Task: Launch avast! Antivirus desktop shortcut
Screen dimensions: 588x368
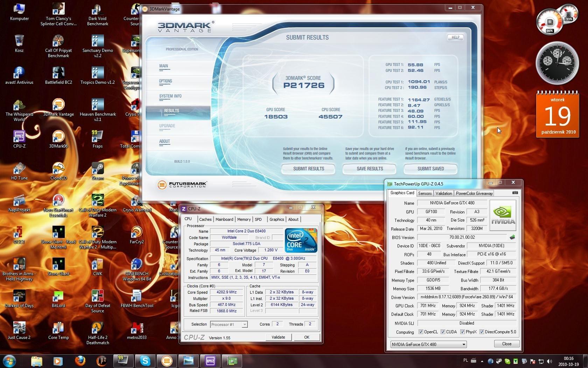Action: tap(19, 76)
